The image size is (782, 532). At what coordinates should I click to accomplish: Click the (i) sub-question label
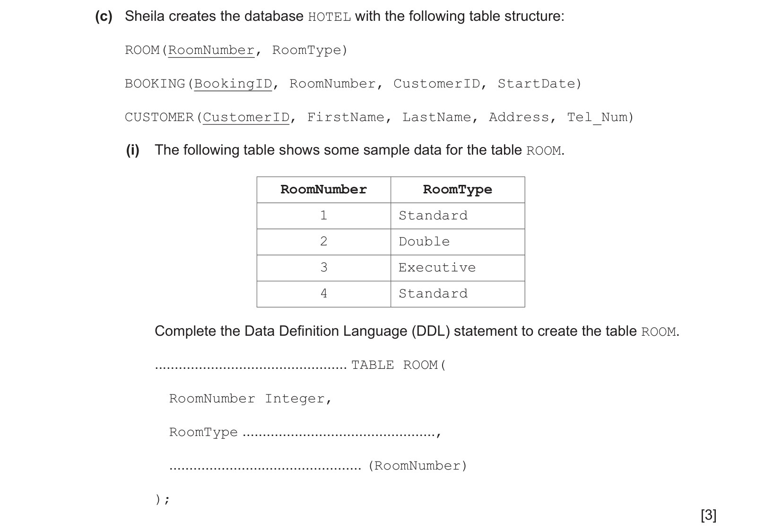pos(133,150)
